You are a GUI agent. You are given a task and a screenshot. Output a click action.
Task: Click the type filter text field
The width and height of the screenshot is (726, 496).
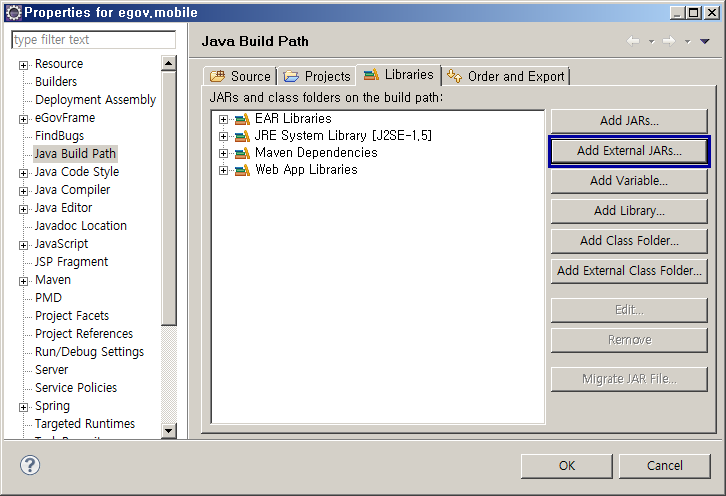click(x=93, y=40)
